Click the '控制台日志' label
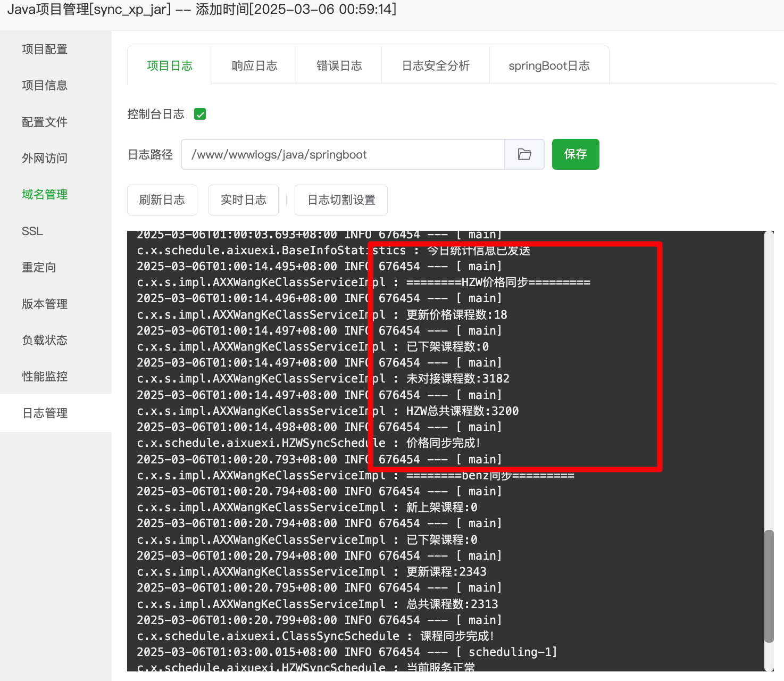 click(155, 114)
